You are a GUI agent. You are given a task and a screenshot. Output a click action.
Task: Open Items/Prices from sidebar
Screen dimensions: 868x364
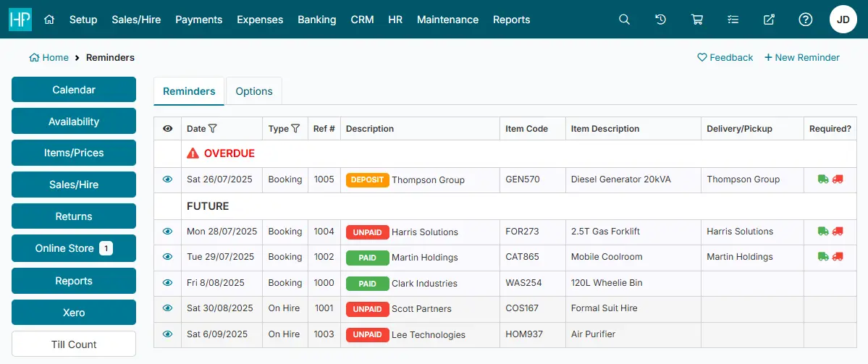coord(74,153)
